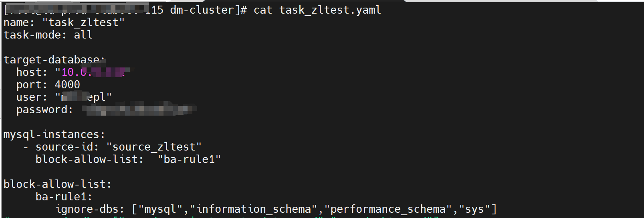The width and height of the screenshot is (644, 218).
Task: Click the port number 4000
Action: (67, 85)
